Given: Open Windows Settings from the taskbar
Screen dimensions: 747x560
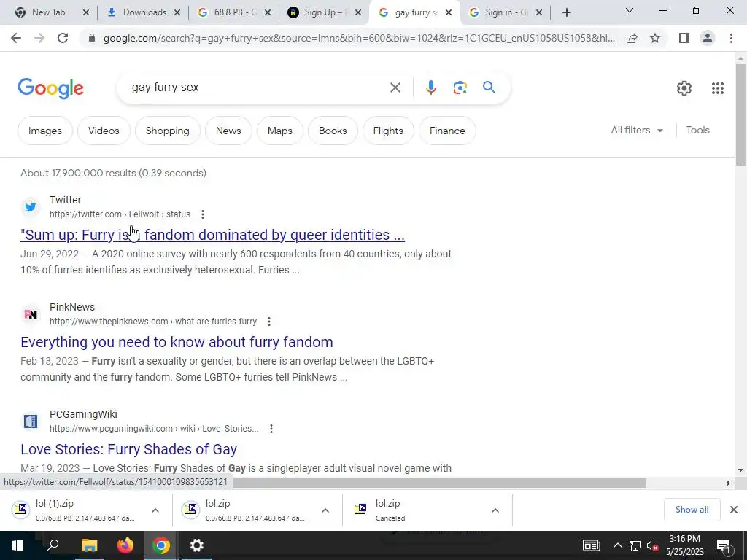Looking at the screenshot, I should coord(197,545).
